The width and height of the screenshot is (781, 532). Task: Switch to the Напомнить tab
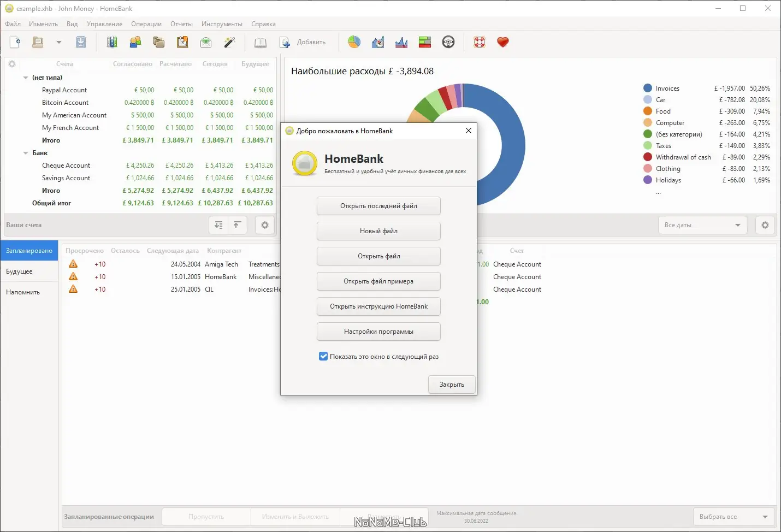pyautogui.click(x=29, y=292)
